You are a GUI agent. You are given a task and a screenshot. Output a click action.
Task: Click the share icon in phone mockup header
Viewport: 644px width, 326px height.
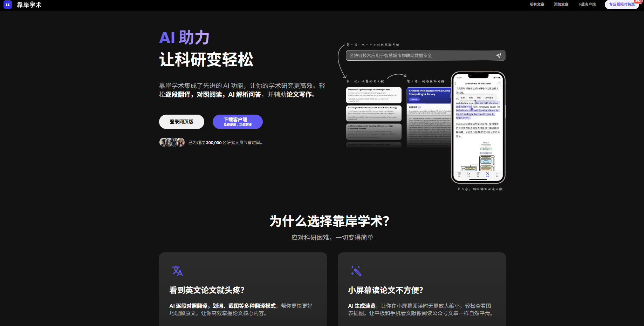499,83
